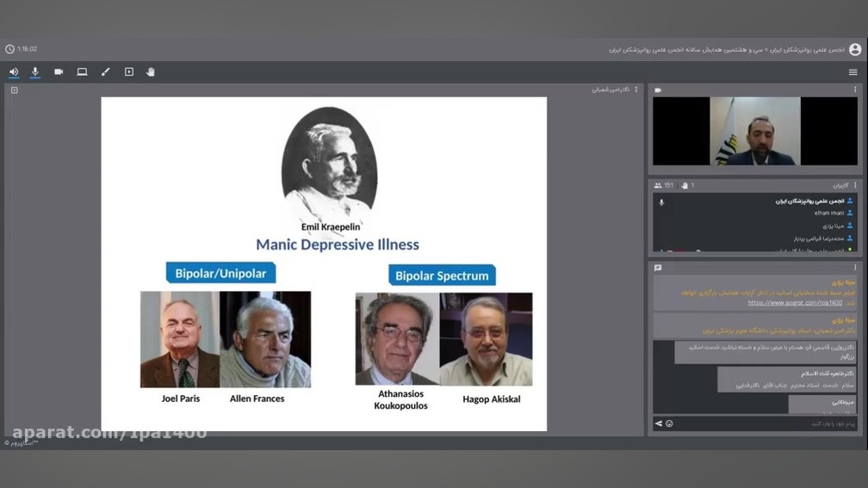Open the hamburger menu at top right

click(x=852, y=72)
